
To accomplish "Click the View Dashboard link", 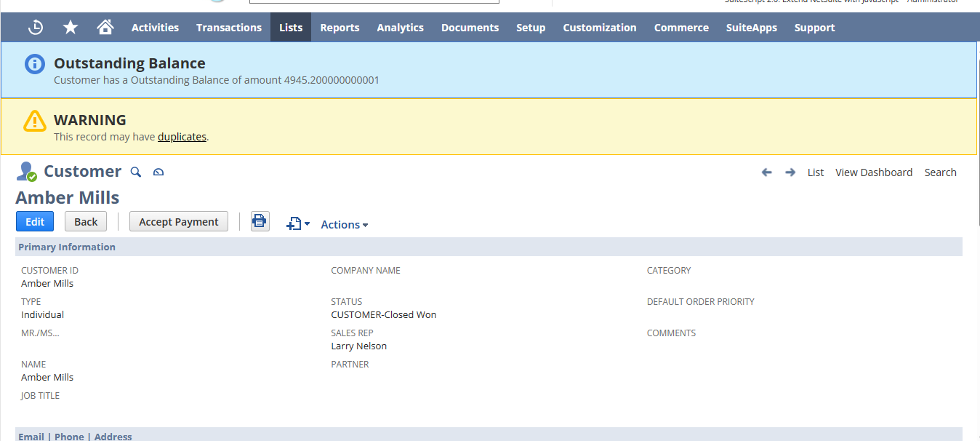I will click(x=873, y=172).
